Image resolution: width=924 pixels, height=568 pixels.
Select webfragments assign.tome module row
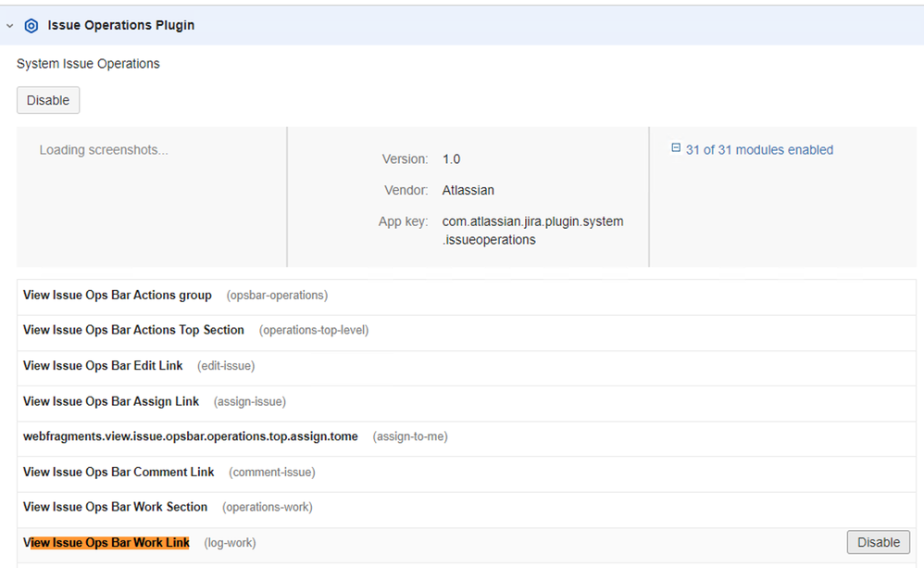tap(466, 438)
